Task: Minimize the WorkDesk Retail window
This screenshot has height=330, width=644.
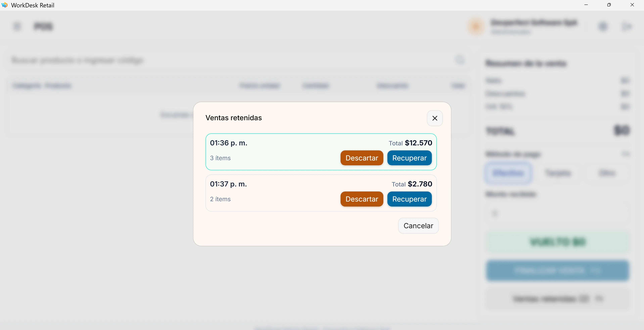Action: pos(586,5)
